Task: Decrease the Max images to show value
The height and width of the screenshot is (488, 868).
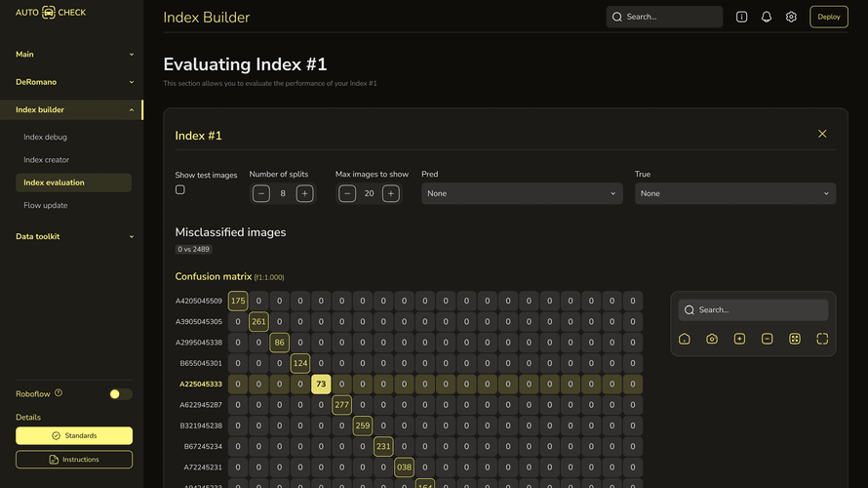Action: [x=347, y=193]
